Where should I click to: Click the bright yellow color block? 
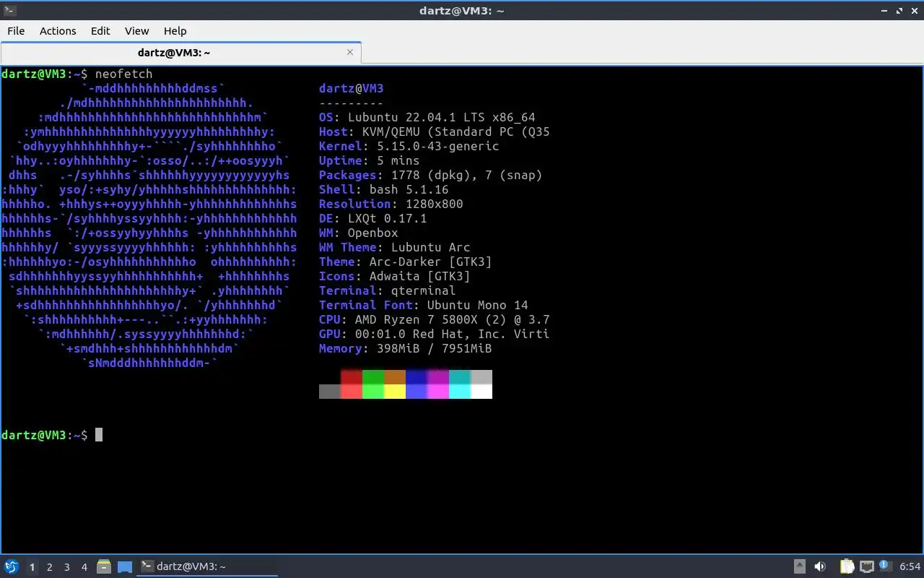395,392
